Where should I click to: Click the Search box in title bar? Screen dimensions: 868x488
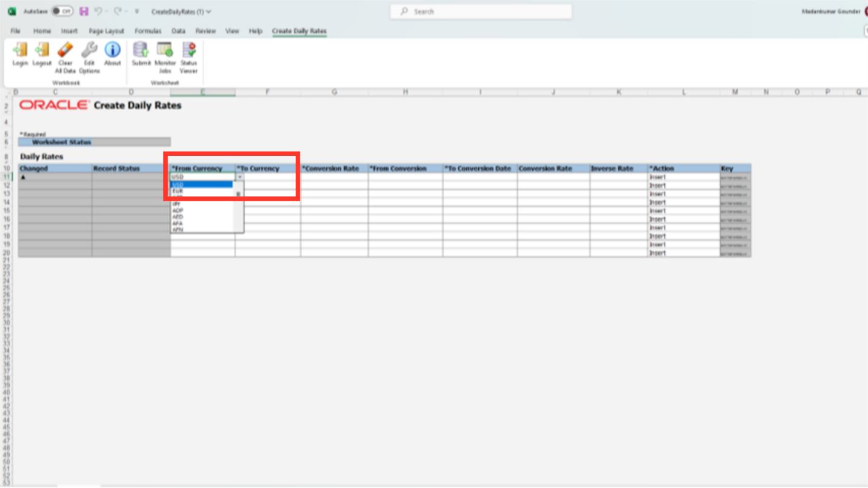click(481, 12)
